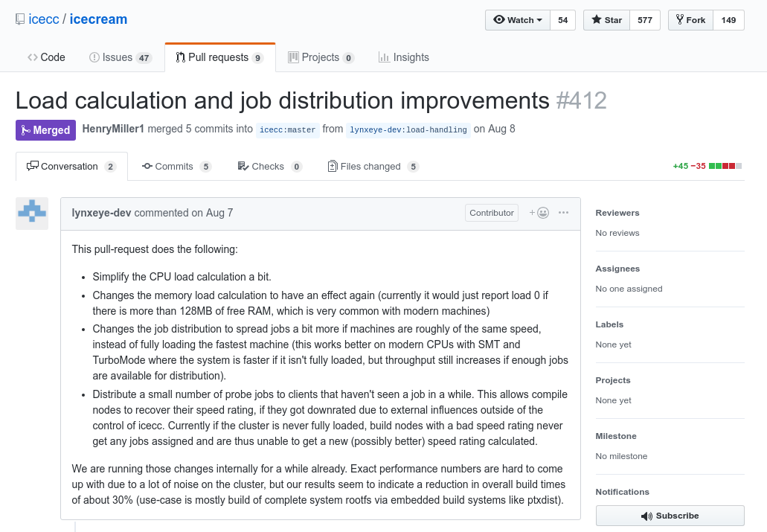Click the Assignees heading
Image resolution: width=767 pixels, height=532 pixels.
coord(617,269)
